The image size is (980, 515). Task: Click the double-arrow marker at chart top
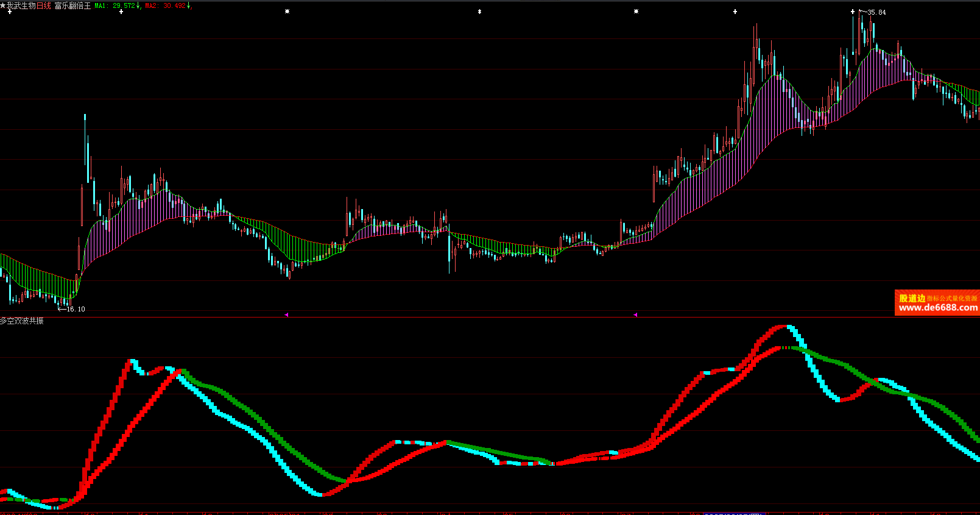coord(479,12)
